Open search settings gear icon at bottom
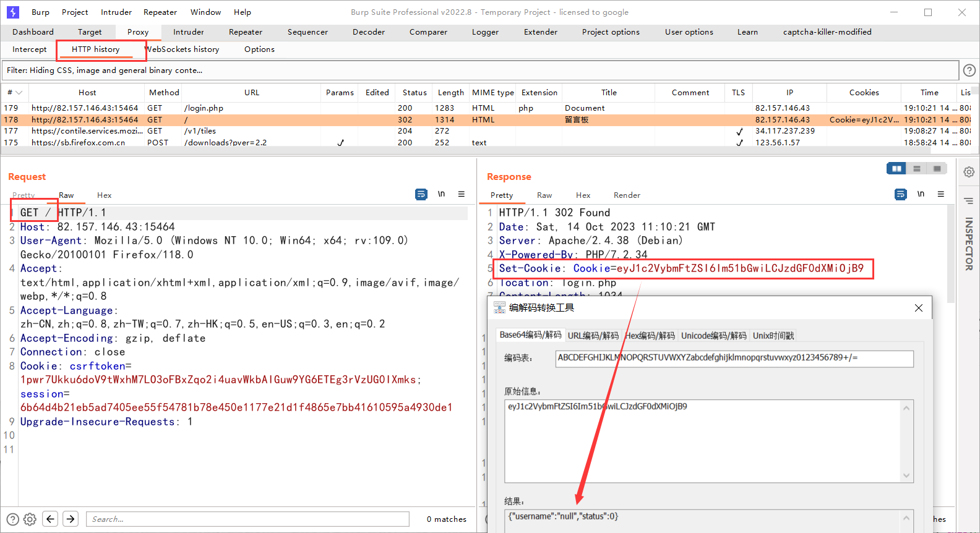980x533 pixels. [30, 519]
